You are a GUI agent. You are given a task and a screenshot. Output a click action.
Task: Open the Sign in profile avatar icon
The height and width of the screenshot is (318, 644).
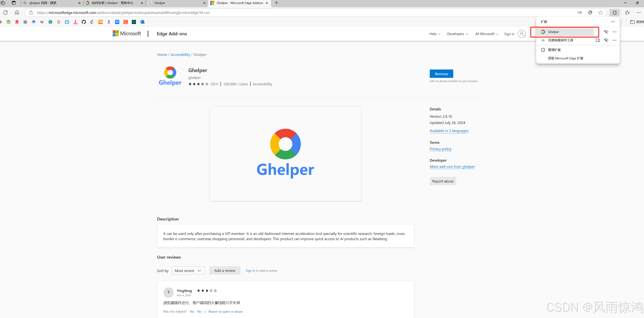tap(522, 34)
